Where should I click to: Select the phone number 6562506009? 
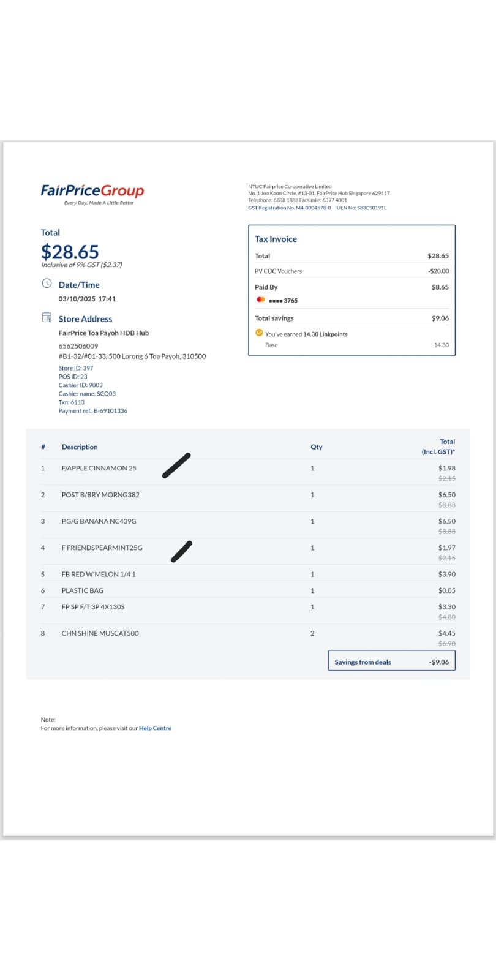pos(78,346)
